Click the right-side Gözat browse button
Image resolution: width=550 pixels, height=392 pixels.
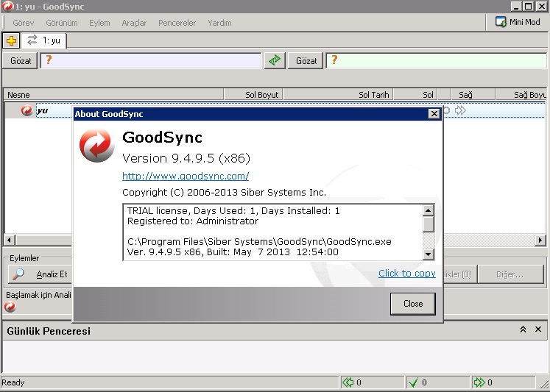coord(306,60)
